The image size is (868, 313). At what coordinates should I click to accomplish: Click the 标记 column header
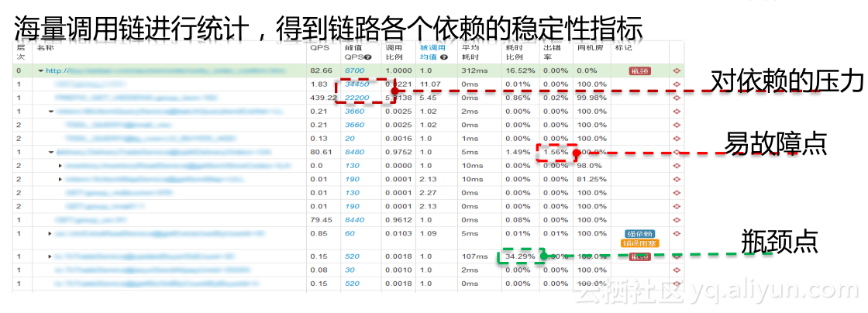click(623, 48)
